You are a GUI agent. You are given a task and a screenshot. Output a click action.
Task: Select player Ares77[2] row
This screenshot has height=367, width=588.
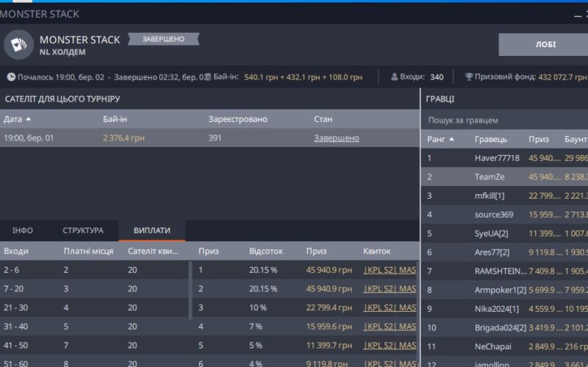504,252
